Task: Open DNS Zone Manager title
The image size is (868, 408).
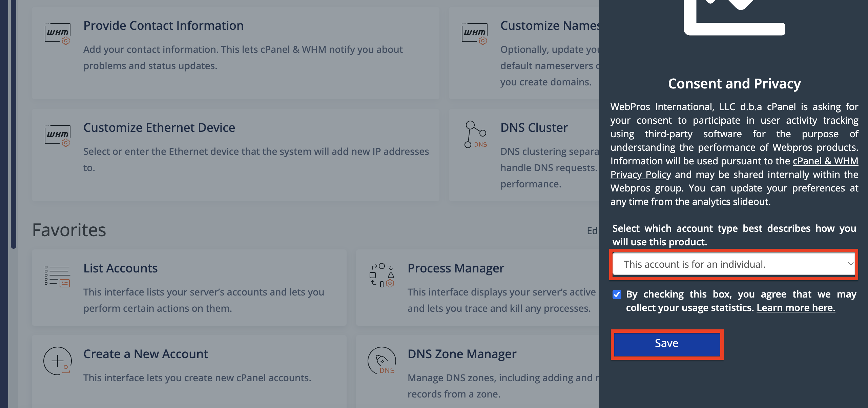Action: point(462,354)
